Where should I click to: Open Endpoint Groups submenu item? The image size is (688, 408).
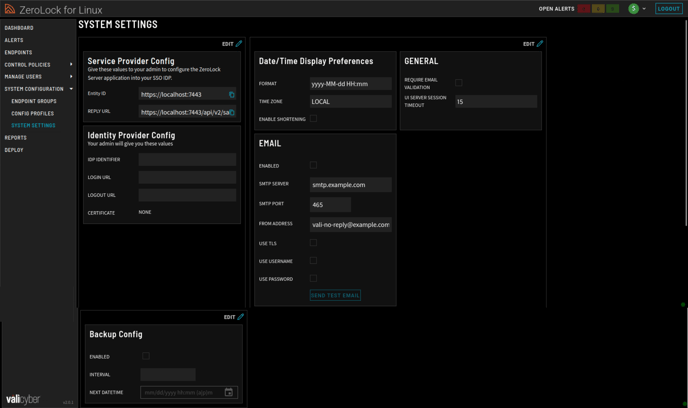click(x=34, y=101)
